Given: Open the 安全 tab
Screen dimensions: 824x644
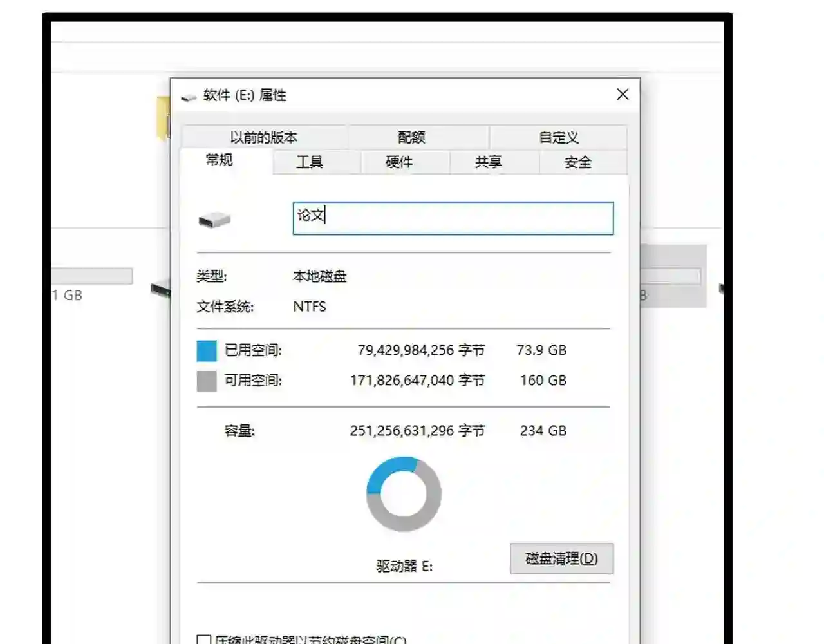Looking at the screenshot, I should coord(577,162).
